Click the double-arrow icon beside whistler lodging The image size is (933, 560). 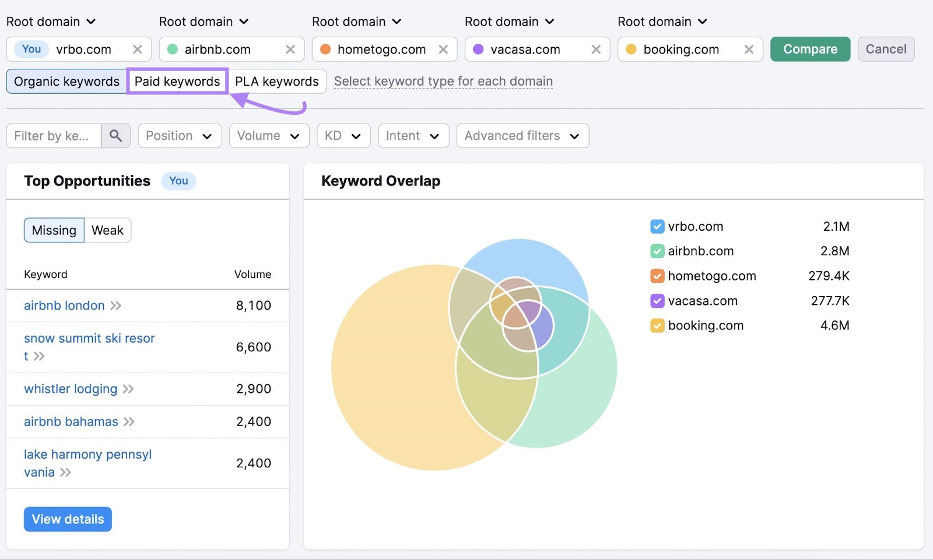pyautogui.click(x=129, y=389)
